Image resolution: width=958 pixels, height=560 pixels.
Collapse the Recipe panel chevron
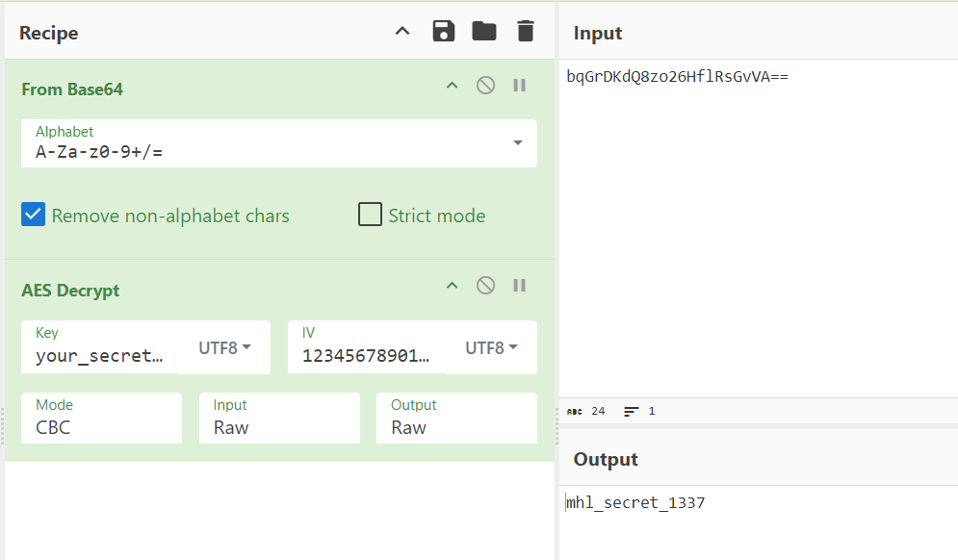(x=402, y=32)
